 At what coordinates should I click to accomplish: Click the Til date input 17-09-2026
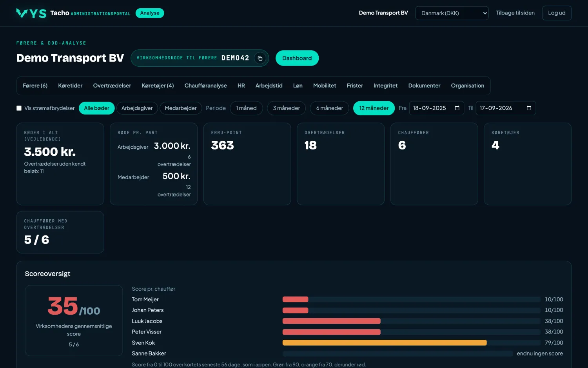[505, 108]
